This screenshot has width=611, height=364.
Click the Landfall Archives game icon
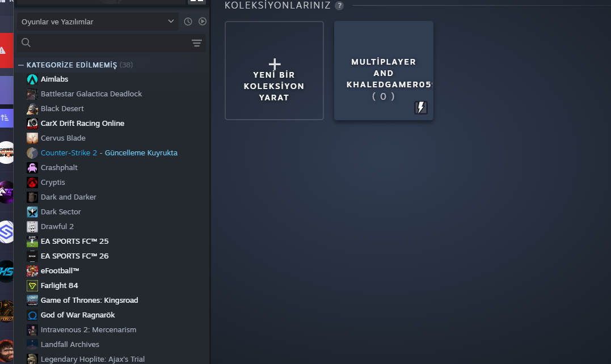[32, 345]
